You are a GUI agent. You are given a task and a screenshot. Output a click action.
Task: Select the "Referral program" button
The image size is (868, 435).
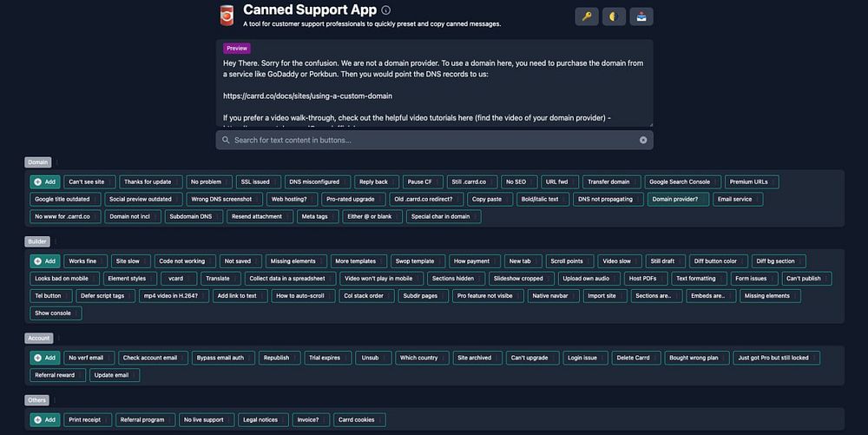[x=145, y=419]
